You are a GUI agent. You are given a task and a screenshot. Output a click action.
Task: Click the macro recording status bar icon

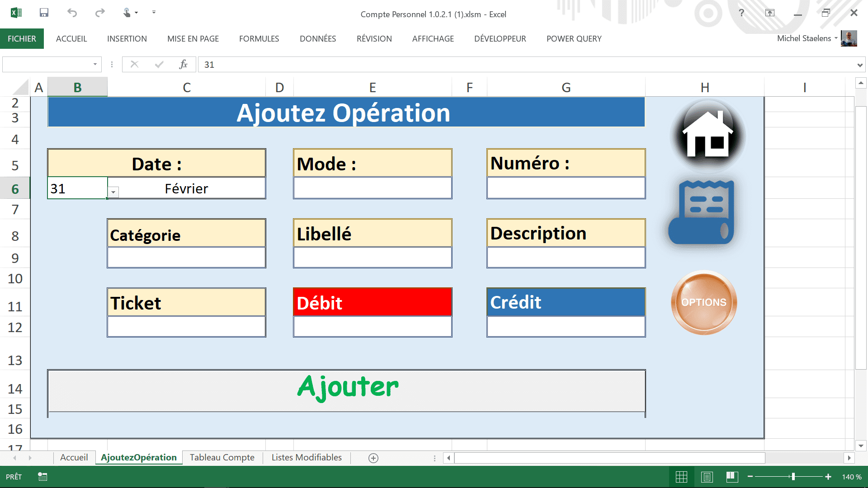point(42,477)
